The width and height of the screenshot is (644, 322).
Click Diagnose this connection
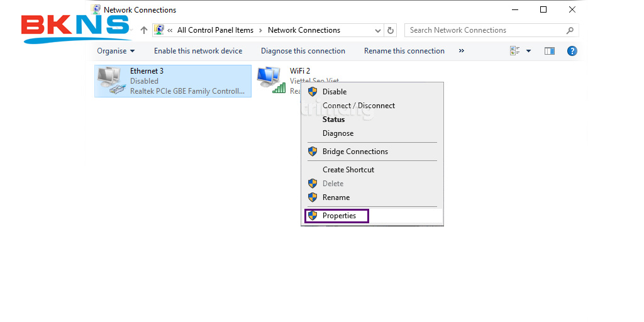[303, 51]
